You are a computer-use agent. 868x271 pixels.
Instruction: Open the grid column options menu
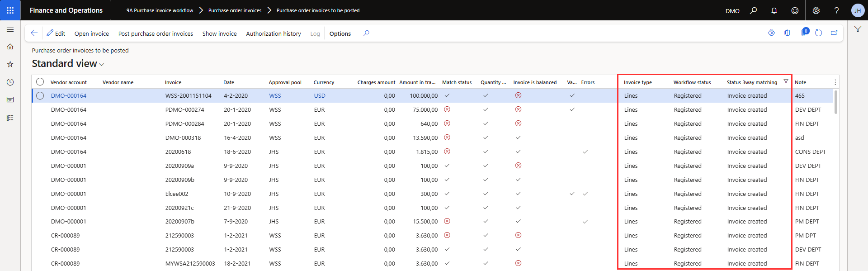pos(835,82)
